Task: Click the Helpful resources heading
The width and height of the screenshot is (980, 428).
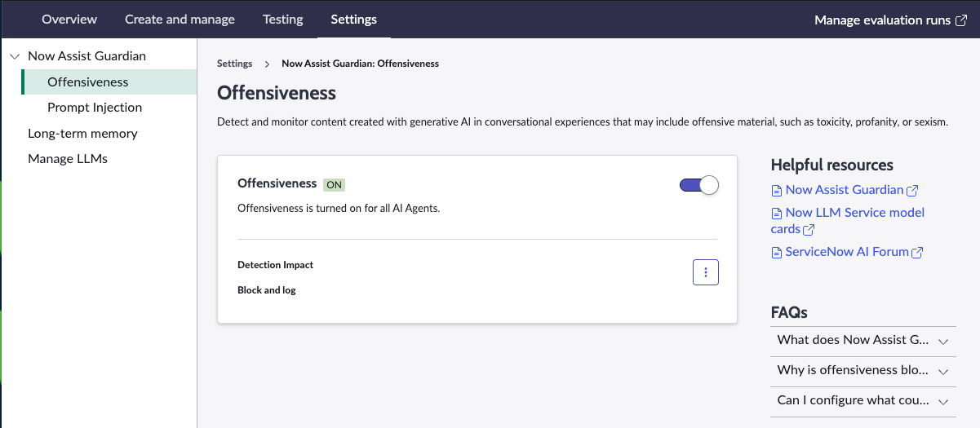Action: point(831,165)
